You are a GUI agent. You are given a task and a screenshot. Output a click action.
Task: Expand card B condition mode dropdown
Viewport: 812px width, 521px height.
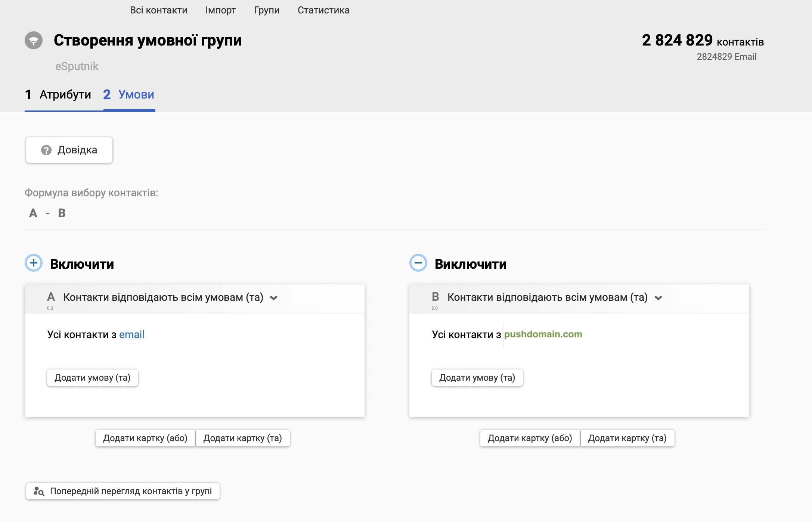(x=658, y=298)
